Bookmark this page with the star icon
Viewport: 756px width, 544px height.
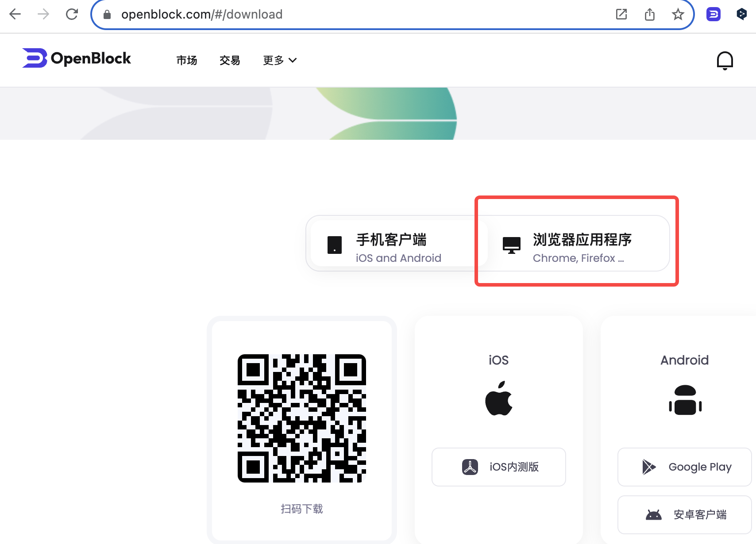coord(678,15)
